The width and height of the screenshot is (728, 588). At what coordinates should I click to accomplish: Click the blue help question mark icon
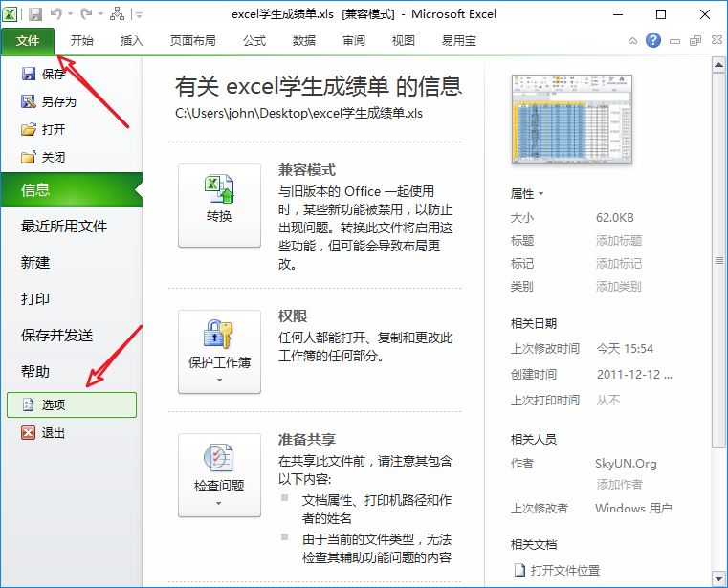[653, 40]
